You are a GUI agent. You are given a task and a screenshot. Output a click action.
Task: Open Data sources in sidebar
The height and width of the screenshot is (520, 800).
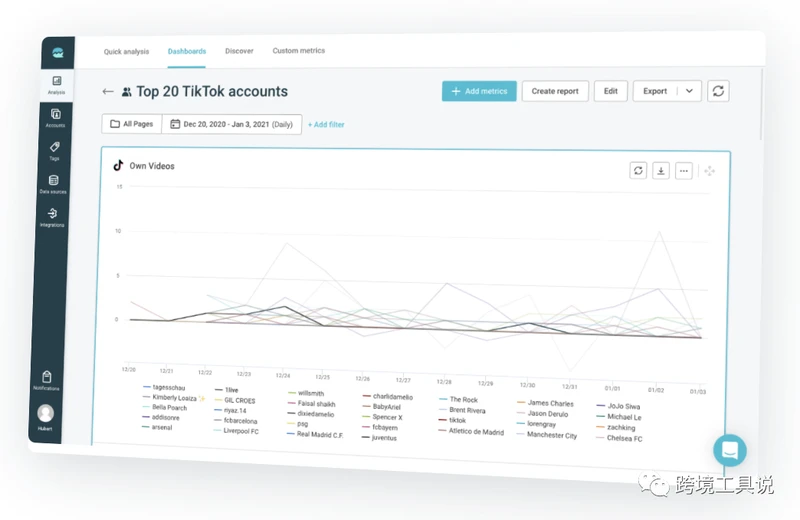(53, 184)
